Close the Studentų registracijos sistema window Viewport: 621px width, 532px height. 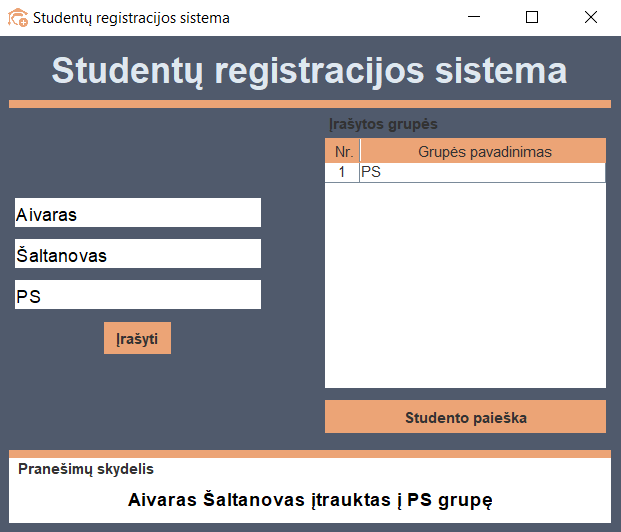click(x=591, y=17)
